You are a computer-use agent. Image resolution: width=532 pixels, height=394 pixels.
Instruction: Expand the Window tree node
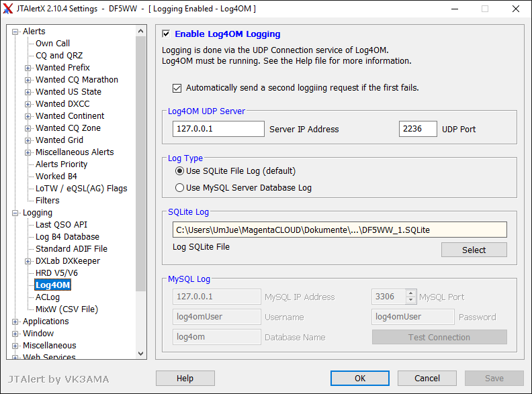15,334
